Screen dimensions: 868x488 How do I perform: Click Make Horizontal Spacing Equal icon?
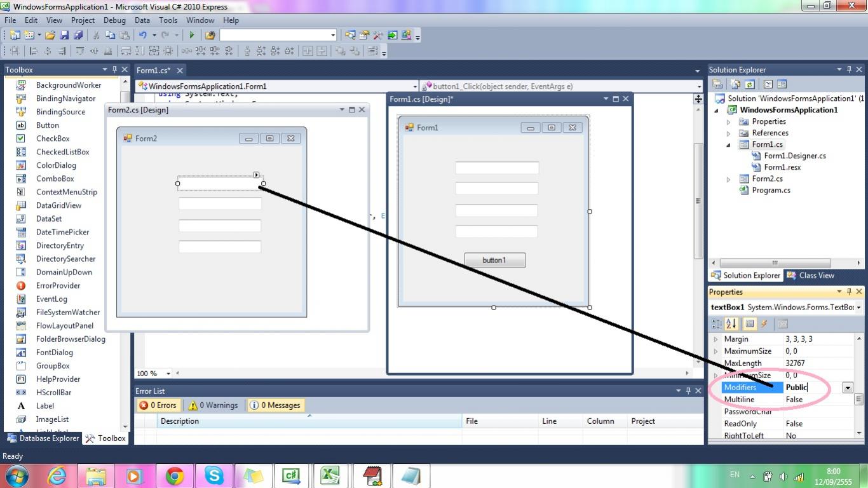[186, 51]
